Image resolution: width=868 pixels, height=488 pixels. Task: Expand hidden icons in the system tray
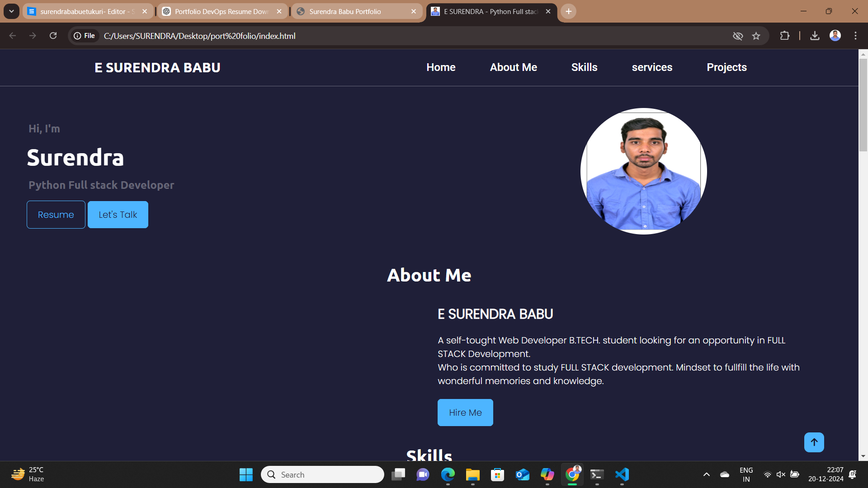[x=706, y=474]
